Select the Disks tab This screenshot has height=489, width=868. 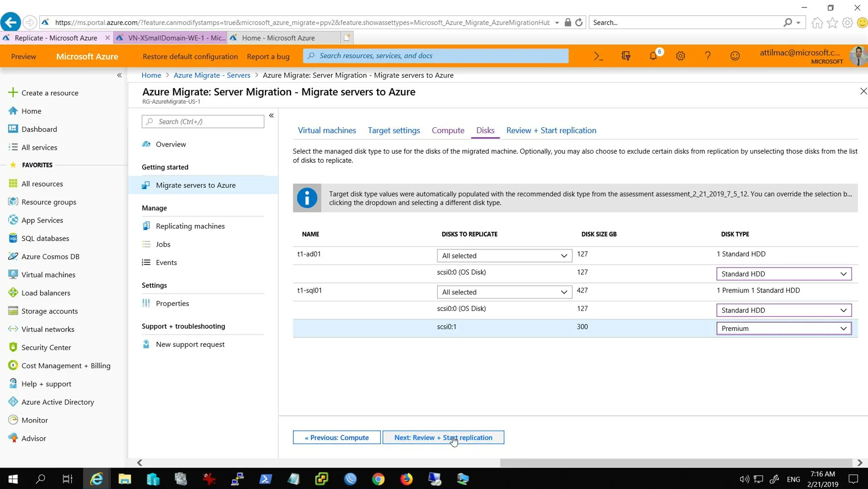(x=485, y=130)
